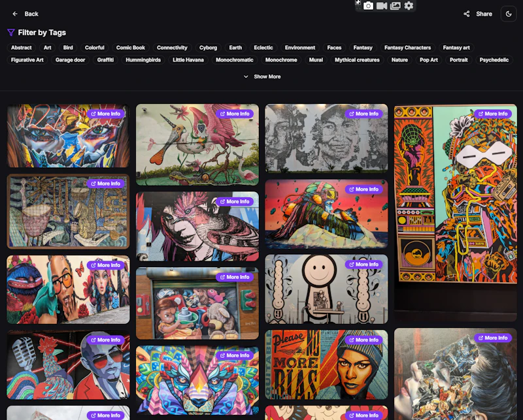This screenshot has width=523, height=420.
Task: Pick the Mural tag
Action: coord(316,60)
